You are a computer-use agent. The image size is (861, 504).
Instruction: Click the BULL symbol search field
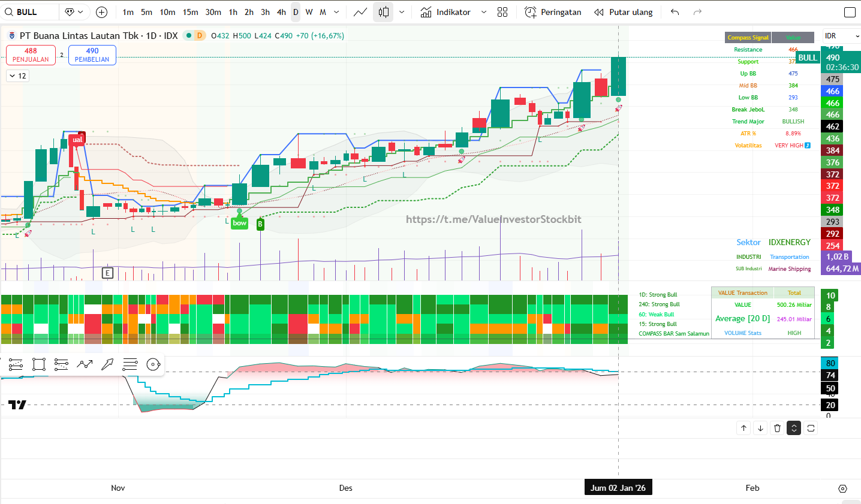[30, 12]
